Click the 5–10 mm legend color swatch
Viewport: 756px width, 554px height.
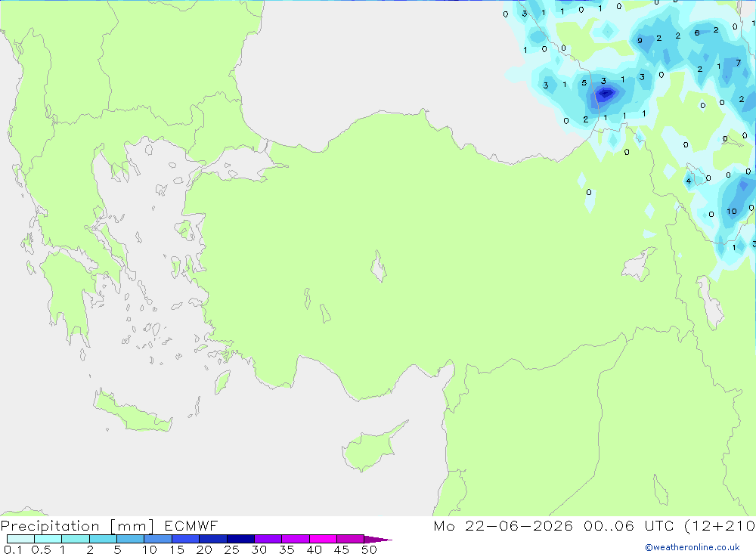click(131, 539)
